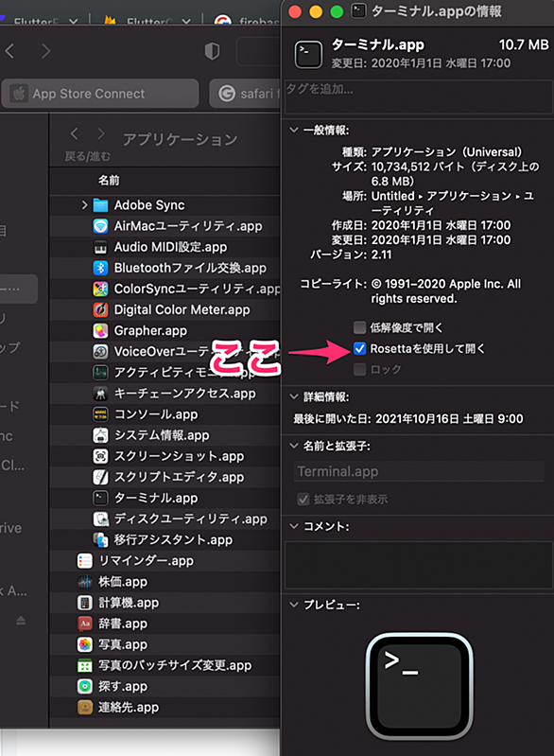Collapse the コメント section
The image size is (554, 756).
pyautogui.click(x=293, y=526)
